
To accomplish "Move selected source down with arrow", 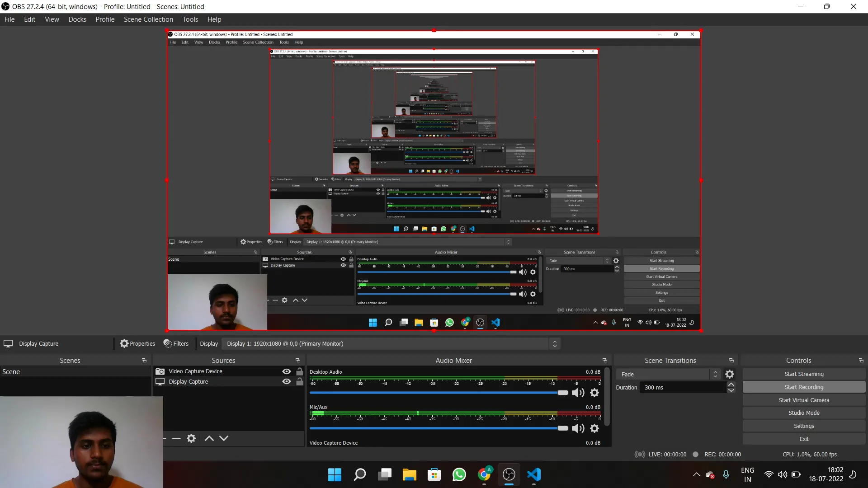I will [x=224, y=438].
